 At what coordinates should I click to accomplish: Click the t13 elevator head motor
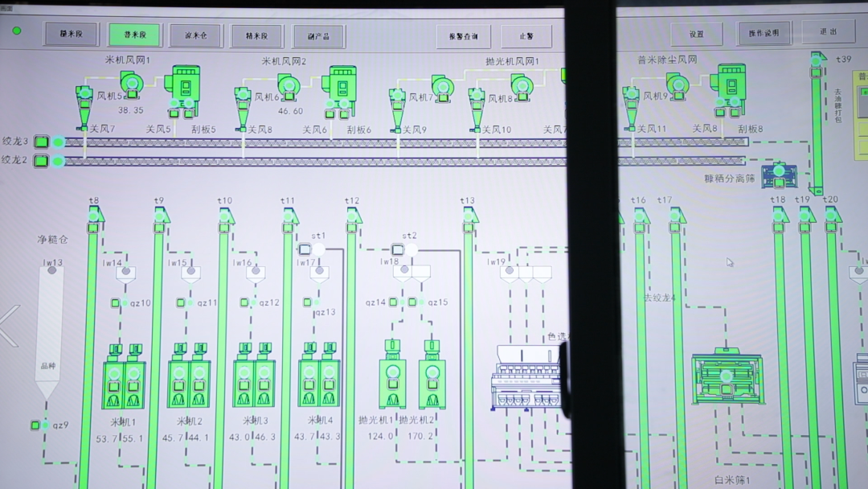tap(469, 216)
